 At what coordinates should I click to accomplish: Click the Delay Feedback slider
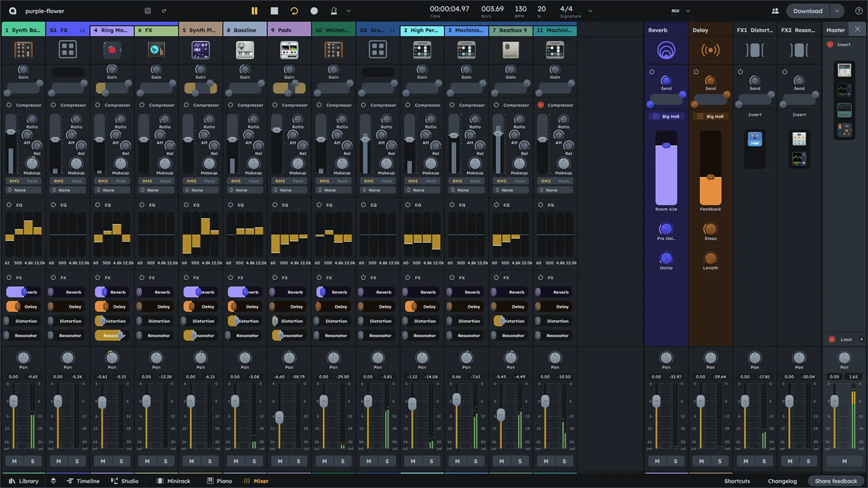(x=711, y=168)
